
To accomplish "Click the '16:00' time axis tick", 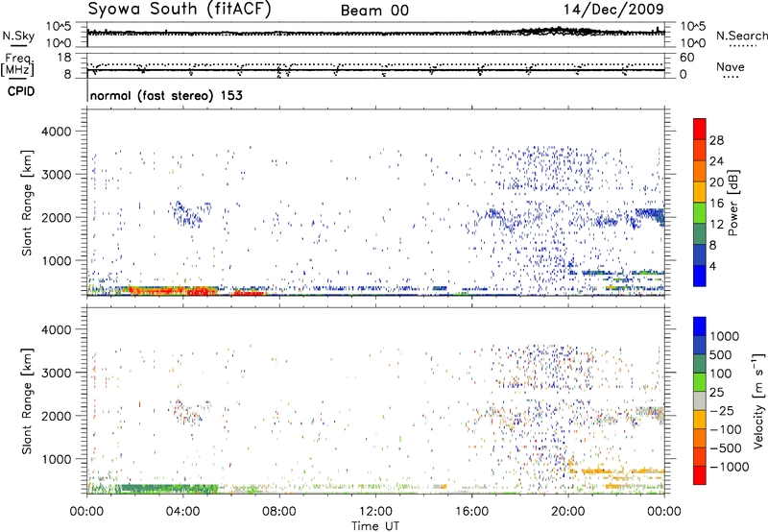I will pyautogui.click(x=471, y=512).
